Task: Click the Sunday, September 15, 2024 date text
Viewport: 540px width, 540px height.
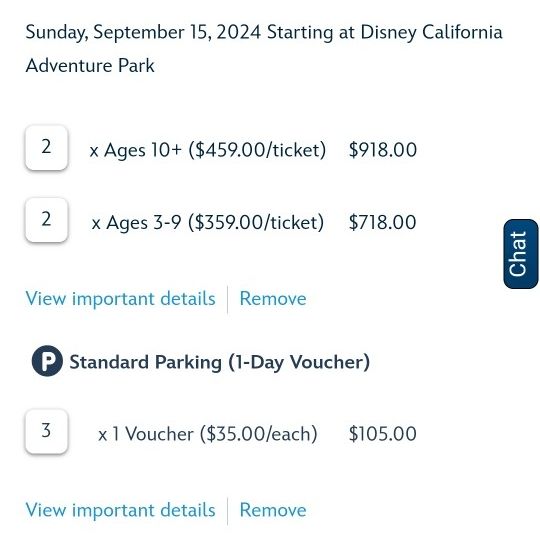Action: pos(143,33)
